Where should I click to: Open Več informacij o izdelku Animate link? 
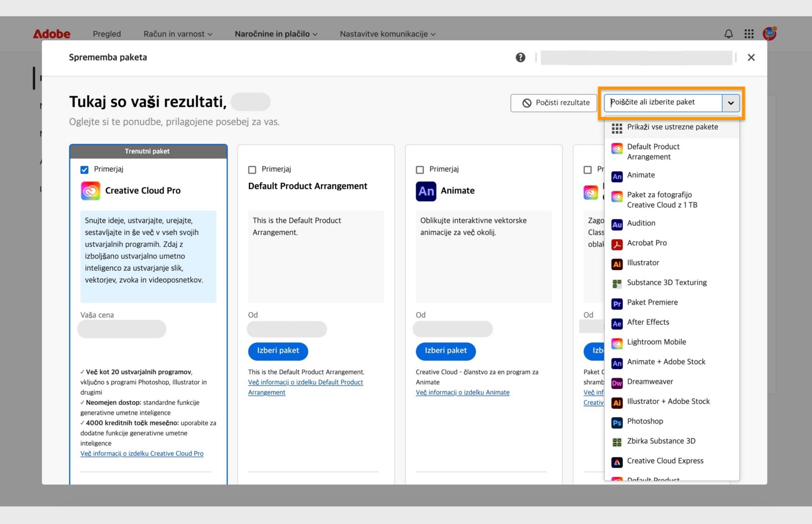[462, 393]
